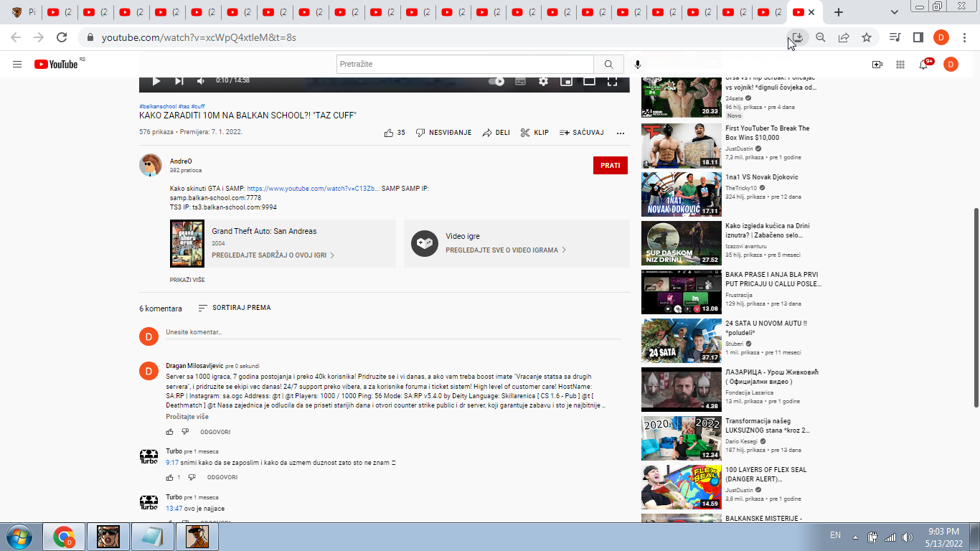Image resolution: width=980 pixels, height=551 pixels.
Task: Open the AndreO channel avatar
Action: coord(151,165)
